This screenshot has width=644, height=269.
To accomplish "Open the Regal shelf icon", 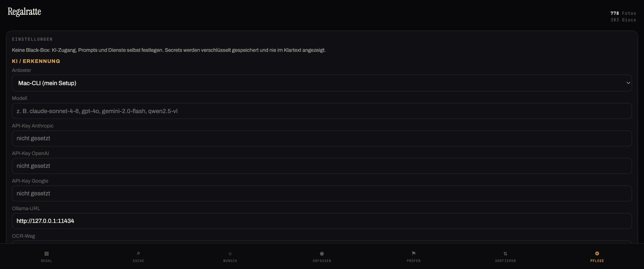I will [x=46, y=253].
